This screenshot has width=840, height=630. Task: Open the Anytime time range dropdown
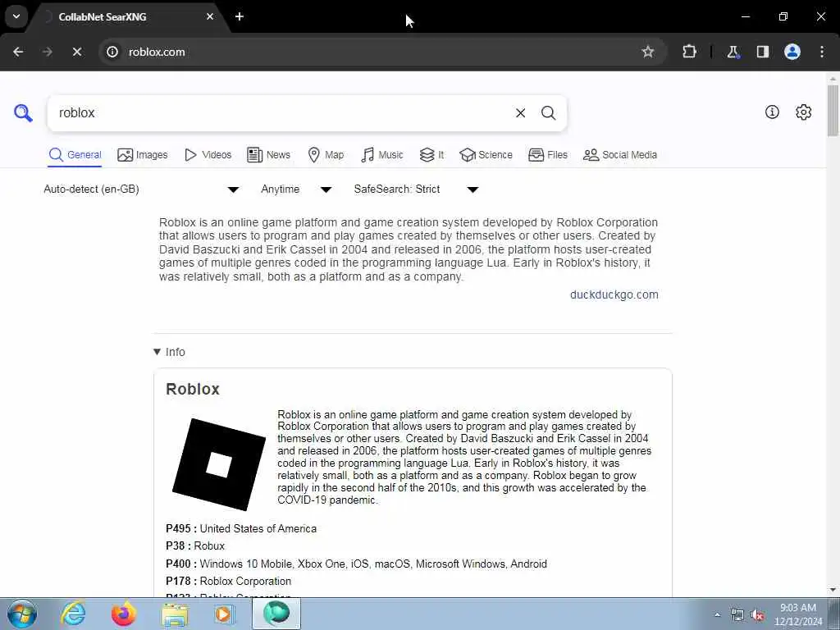[x=296, y=189]
